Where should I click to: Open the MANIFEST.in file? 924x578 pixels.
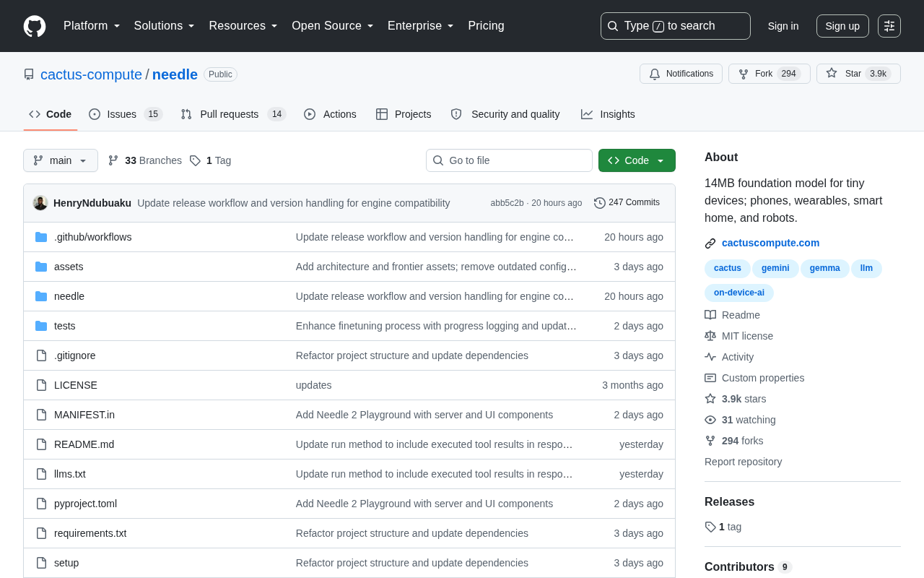[84, 415]
